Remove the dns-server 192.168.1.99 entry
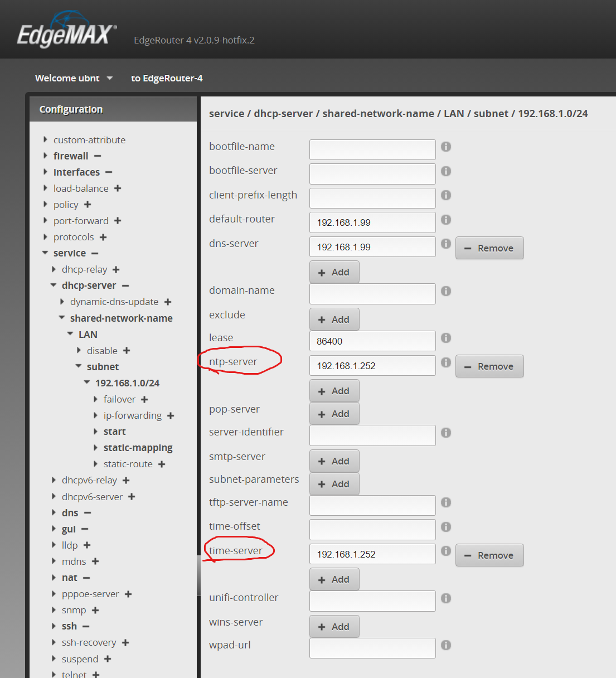 point(489,248)
